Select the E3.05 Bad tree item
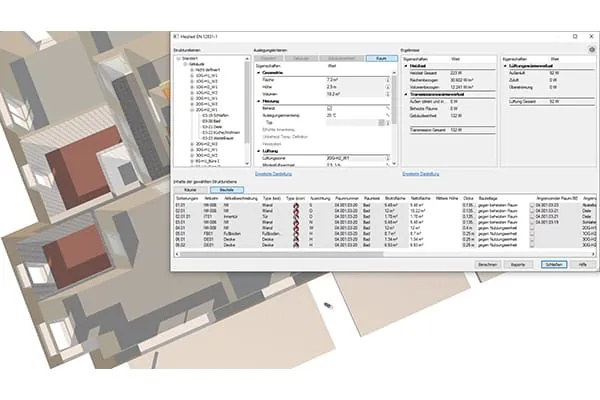This screenshot has height=400, width=600. point(207,121)
